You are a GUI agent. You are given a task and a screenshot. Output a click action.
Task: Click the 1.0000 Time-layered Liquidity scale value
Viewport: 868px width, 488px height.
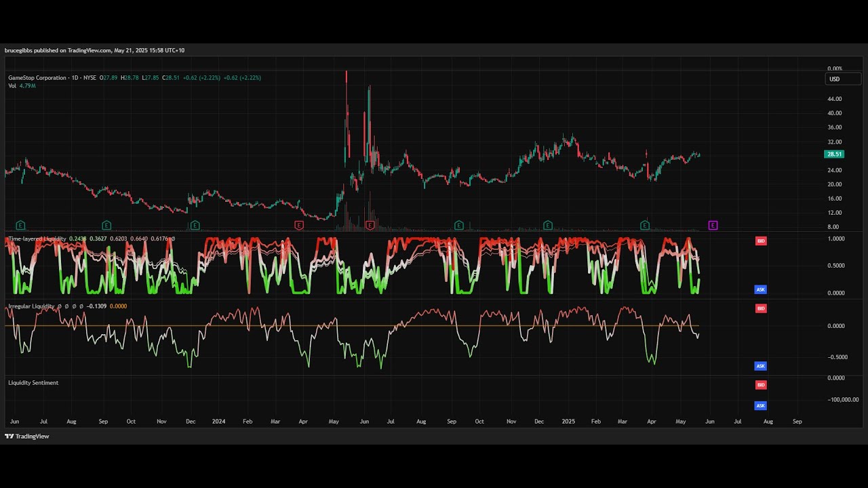coord(837,239)
